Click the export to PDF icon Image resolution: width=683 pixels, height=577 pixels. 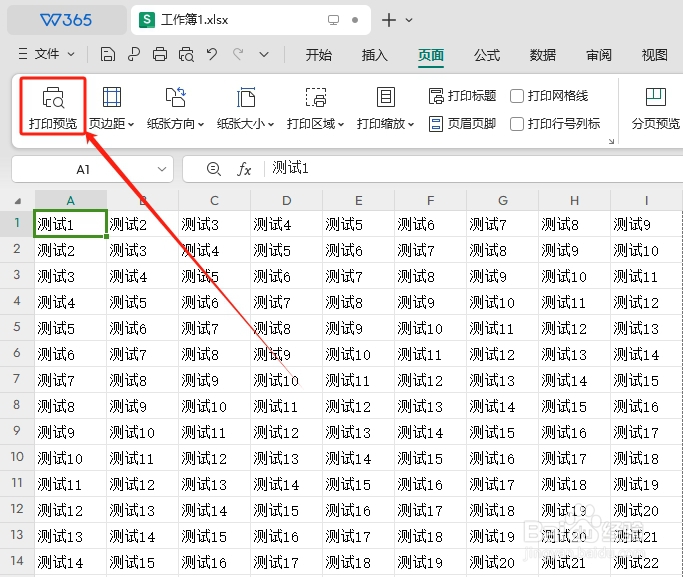click(134, 55)
